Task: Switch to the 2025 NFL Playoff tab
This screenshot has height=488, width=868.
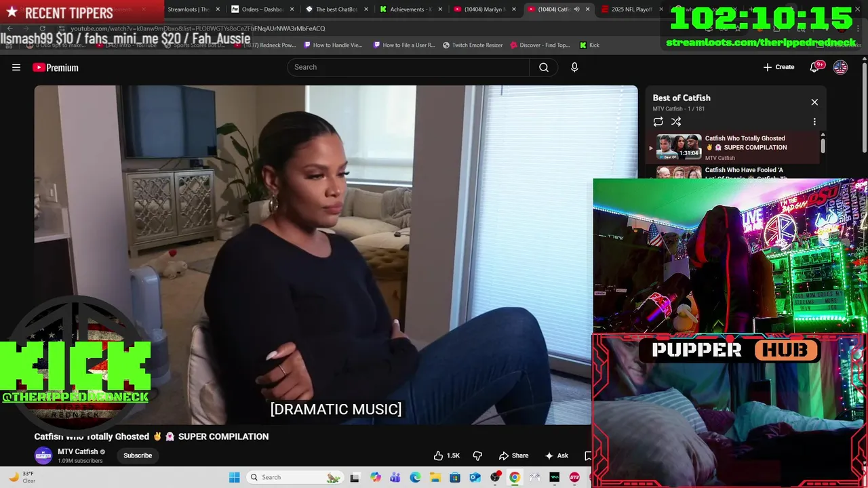Action: (631, 9)
